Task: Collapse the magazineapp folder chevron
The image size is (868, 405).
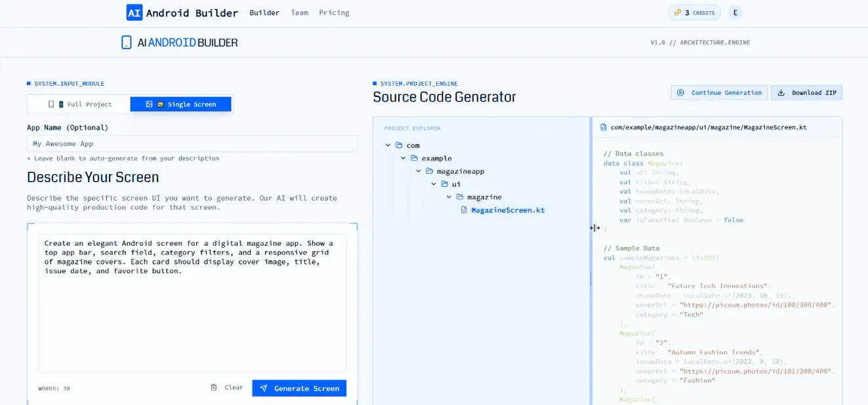Action: point(419,171)
